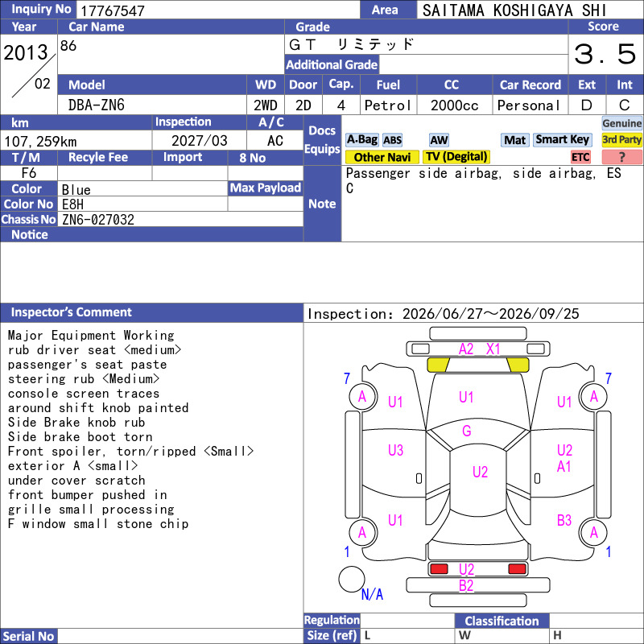Click the Smart Key badge

pyautogui.click(x=562, y=140)
